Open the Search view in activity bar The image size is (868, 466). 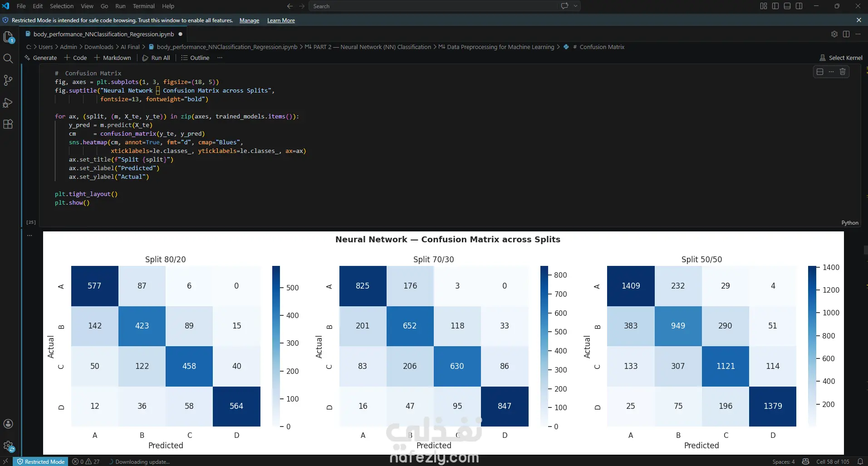pyautogui.click(x=8, y=58)
